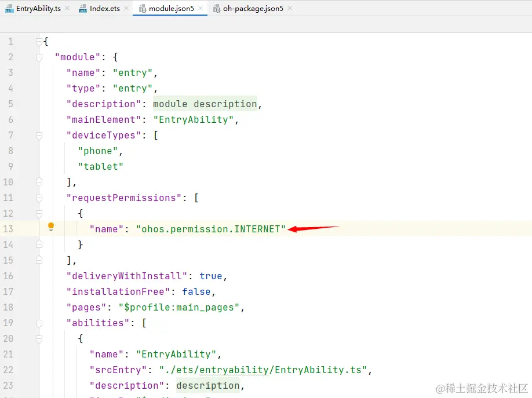Click the "entry" value on line 4
This screenshot has width=532, height=398.
132,88
